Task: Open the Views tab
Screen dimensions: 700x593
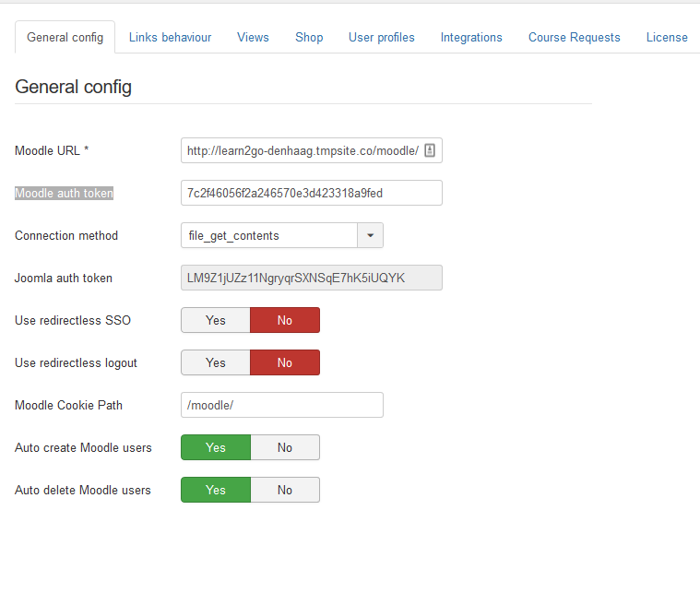Action: [x=253, y=37]
